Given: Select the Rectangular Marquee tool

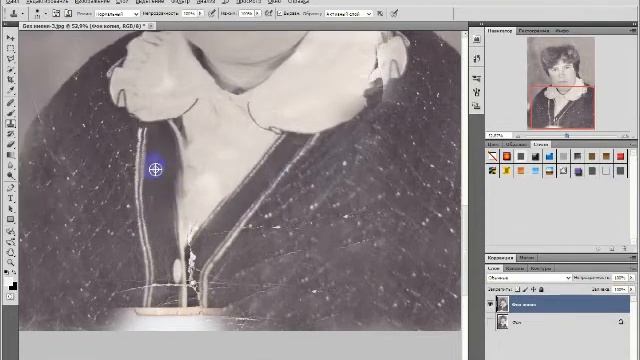Looking at the screenshot, I should (x=11, y=49).
